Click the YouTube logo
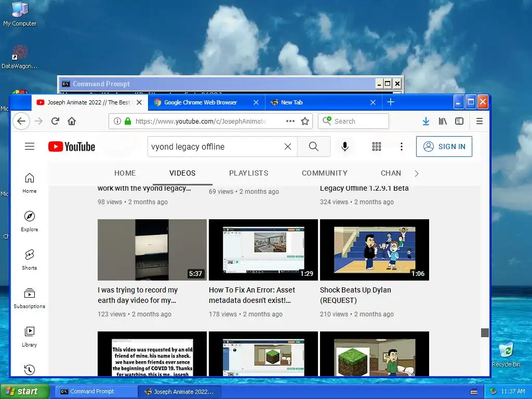The height and width of the screenshot is (399, 532). [x=72, y=147]
